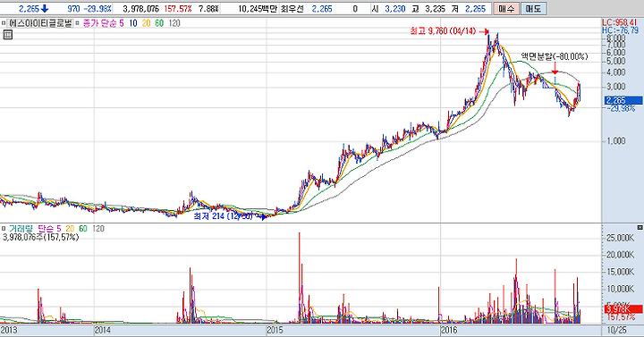Select the 60-day price moving average legend
644x337 pixels.
coord(159,24)
